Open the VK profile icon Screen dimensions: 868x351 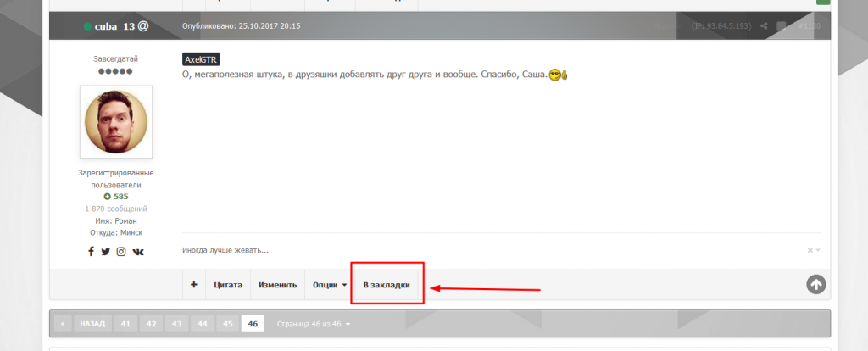[x=138, y=251]
